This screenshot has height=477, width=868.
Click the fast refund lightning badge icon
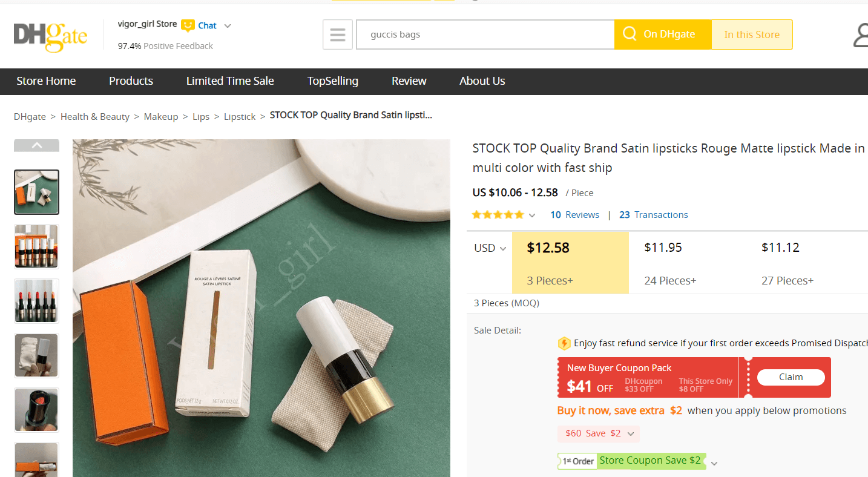(564, 343)
